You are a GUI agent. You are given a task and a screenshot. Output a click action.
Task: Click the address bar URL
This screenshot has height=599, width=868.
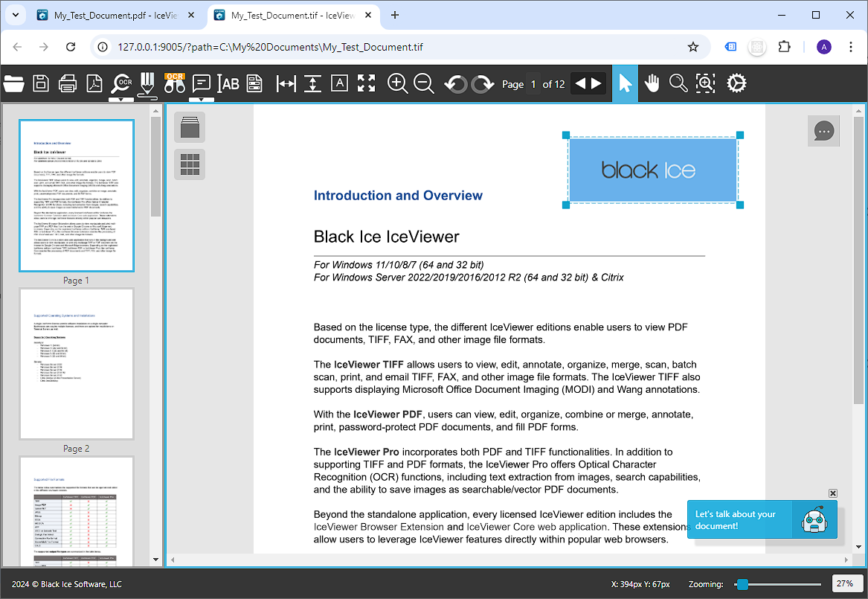[x=270, y=47]
